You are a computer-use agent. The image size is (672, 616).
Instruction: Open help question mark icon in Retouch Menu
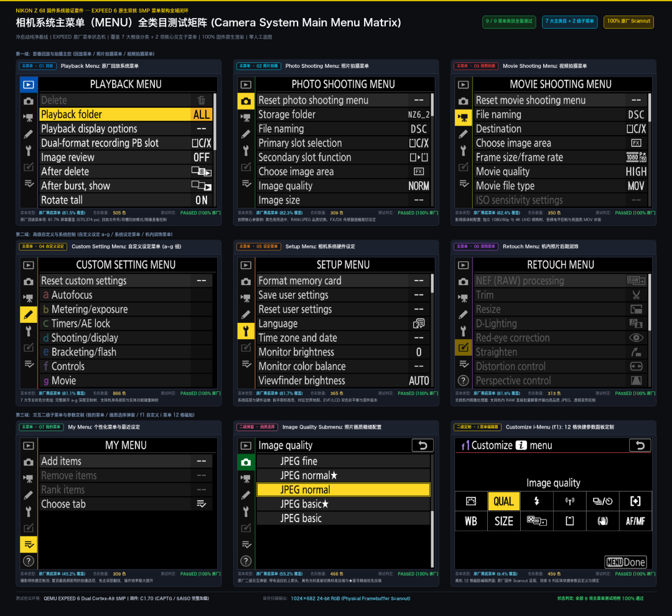(x=464, y=380)
